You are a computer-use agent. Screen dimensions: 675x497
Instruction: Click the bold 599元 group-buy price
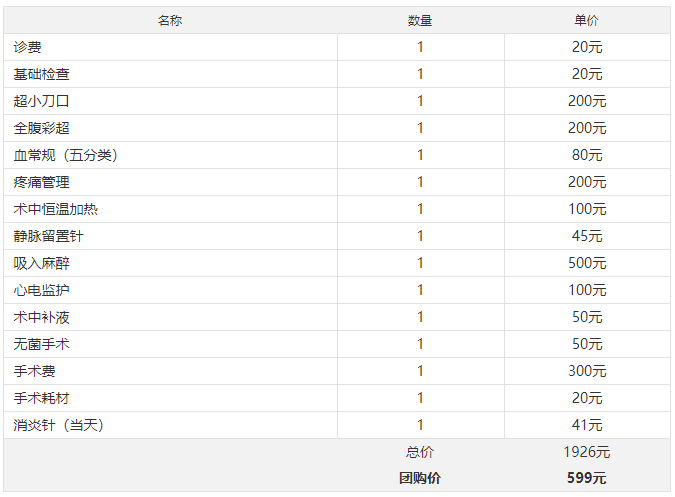tap(587, 478)
